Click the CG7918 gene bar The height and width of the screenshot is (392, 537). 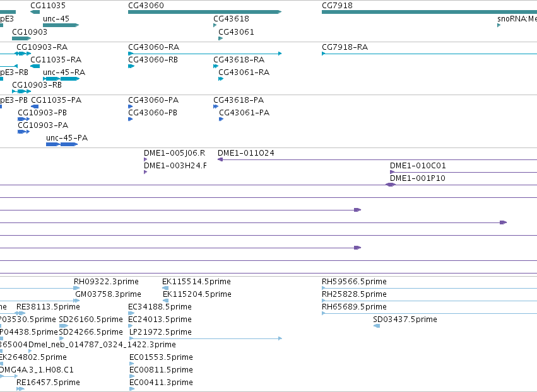click(430, 12)
